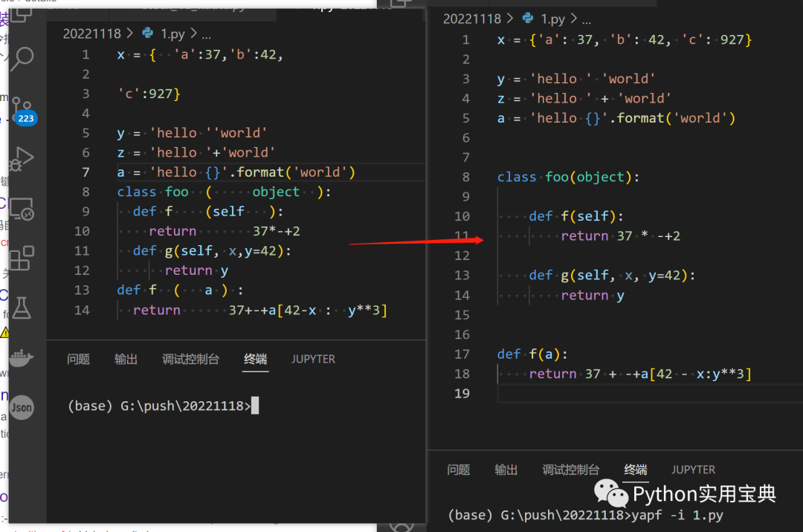Click Python file icon in right breadcrumb
The width and height of the screenshot is (803, 532).
[x=527, y=19]
